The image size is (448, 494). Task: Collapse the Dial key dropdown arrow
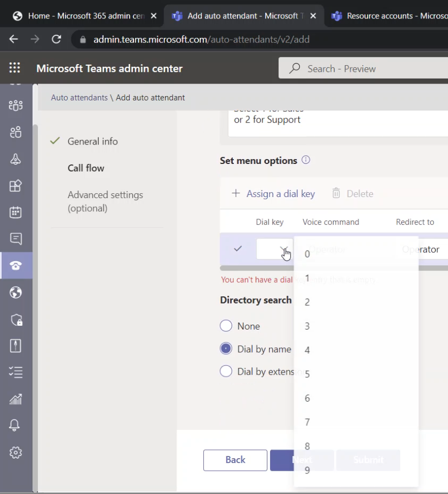tap(284, 249)
